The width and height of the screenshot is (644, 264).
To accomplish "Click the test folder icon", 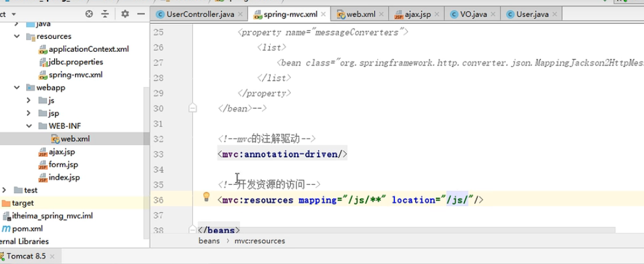I will (18, 190).
